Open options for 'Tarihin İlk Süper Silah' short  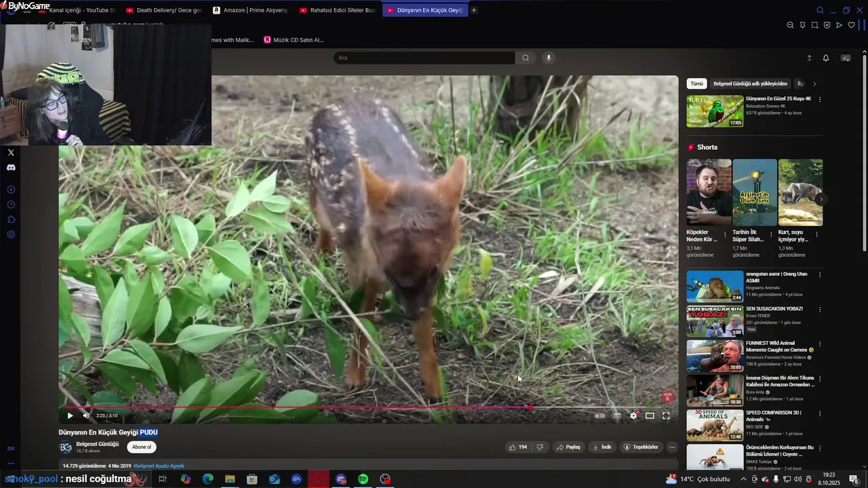click(x=771, y=235)
